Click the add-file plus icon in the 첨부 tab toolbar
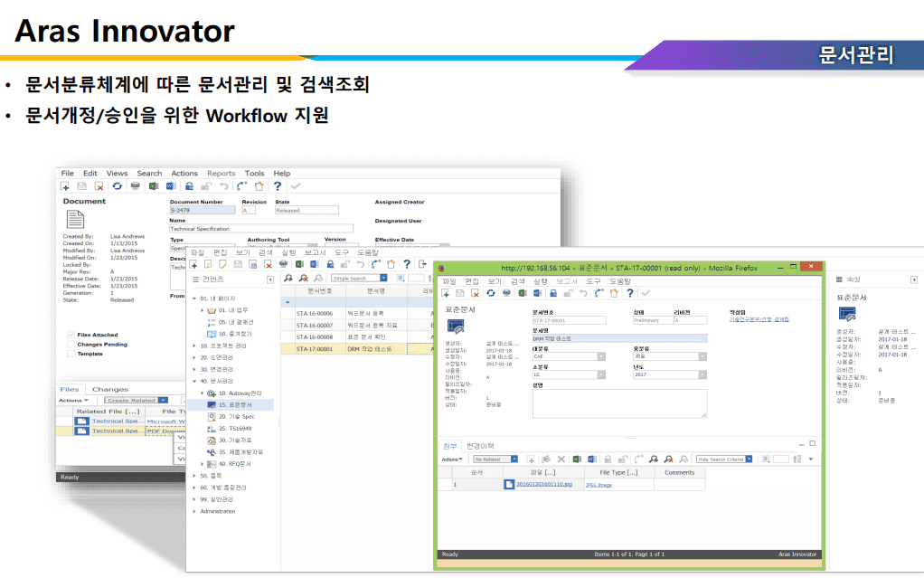This screenshot has width=924, height=578. 531,459
